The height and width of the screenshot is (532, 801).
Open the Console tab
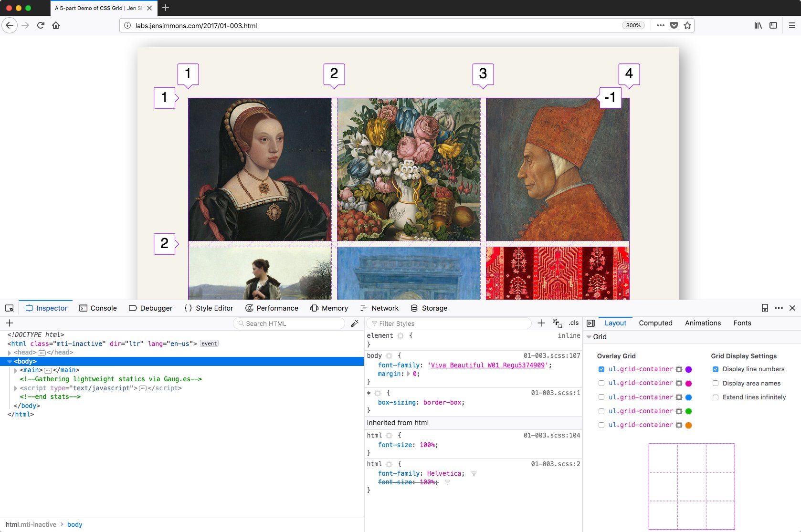point(98,308)
